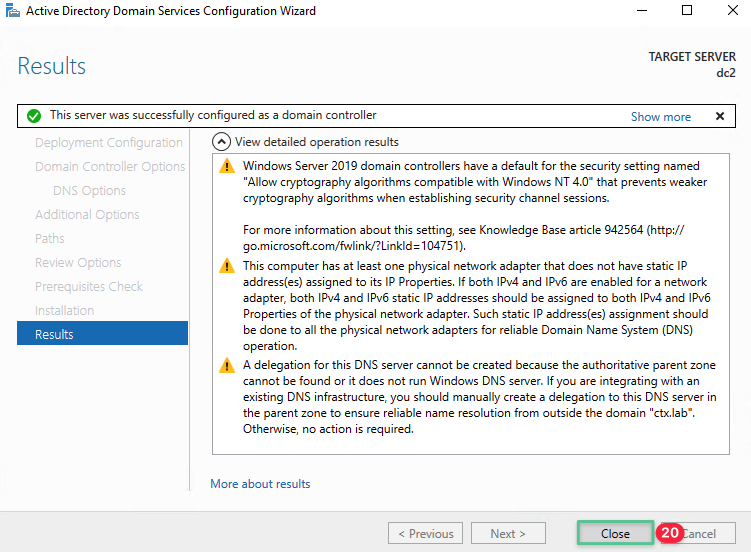Screen dimensions: 751x552
Task: Click the warning icon beside the static IP message
Action: (227, 267)
